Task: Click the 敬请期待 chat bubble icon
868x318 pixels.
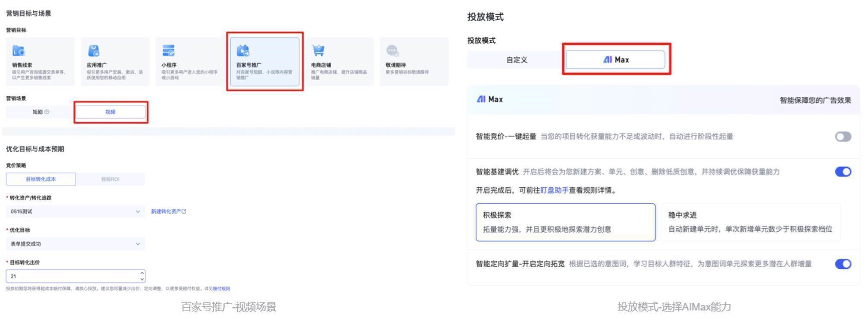Action: click(x=392, y=51)
